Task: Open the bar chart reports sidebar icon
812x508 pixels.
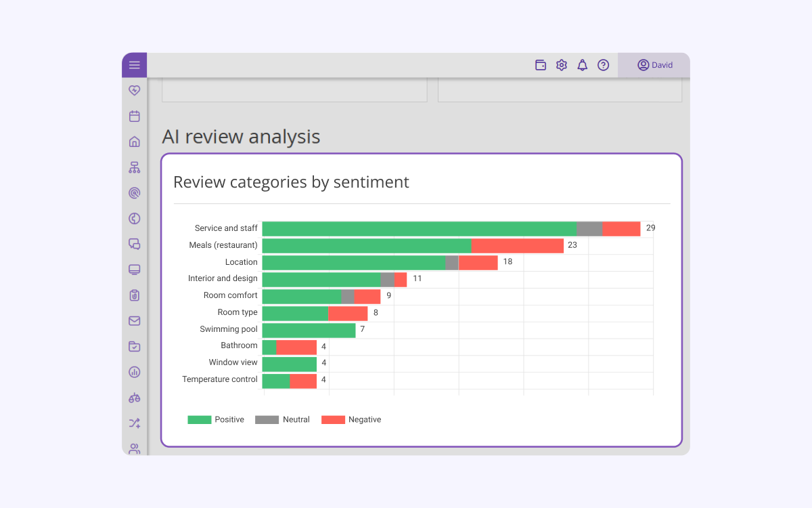Action: coord(135,372)
